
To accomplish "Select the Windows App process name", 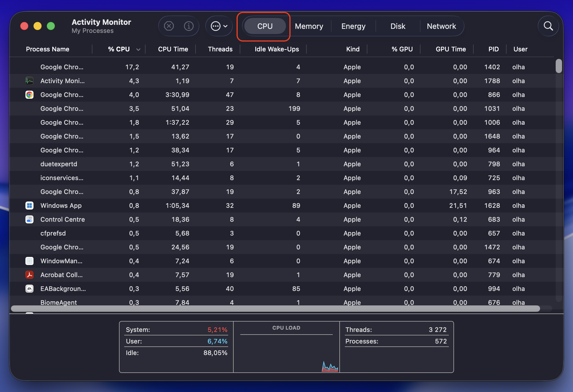I will pyautogui.click(x=61, y=206).
